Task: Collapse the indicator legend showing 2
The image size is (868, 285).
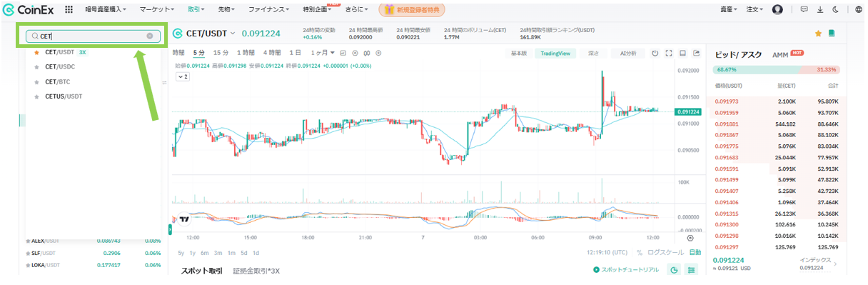Action: (182, 76)
